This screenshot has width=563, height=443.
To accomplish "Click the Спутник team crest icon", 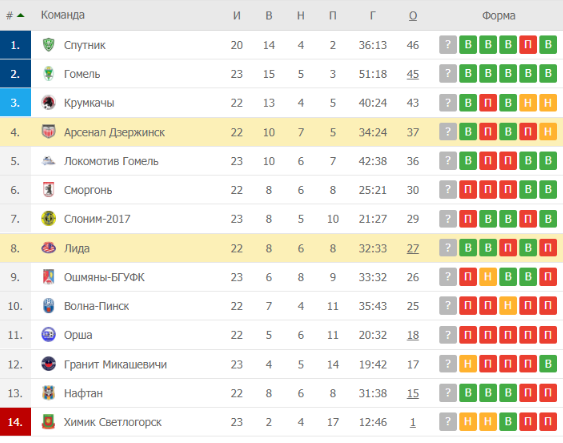I will tap(48, 45).
